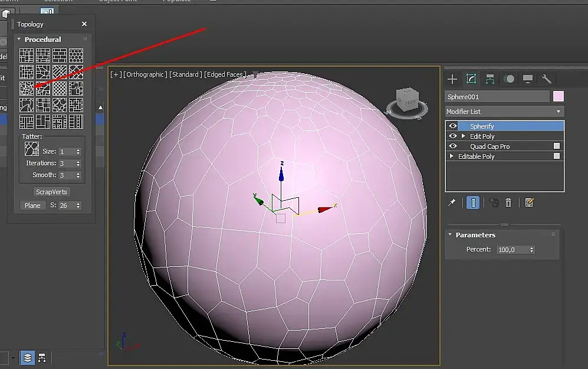Click the Pin Stack icon

click(x=452, y=203)
